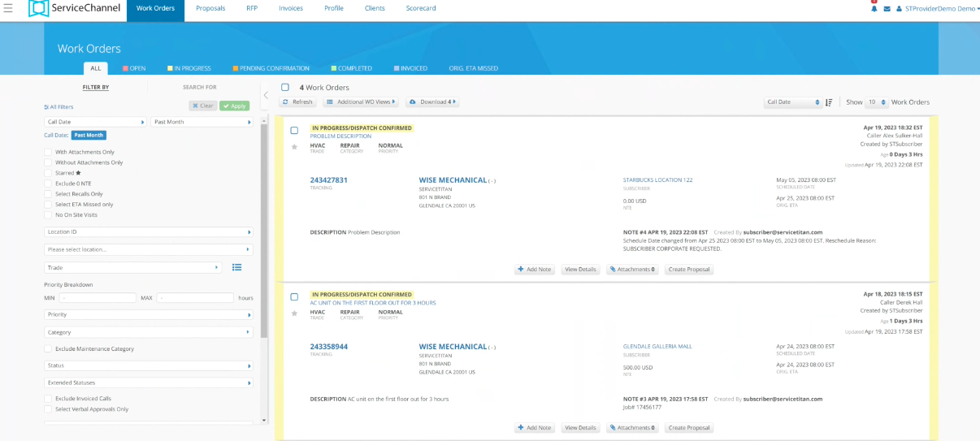The image size is (980, 441).
Task: Expand the Status dropdown
Action: 149,365
